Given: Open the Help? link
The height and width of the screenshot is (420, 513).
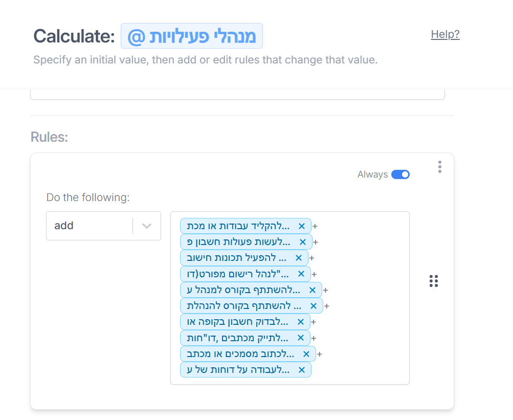Looking at the screenshot, I should click(x=445, y=34).
